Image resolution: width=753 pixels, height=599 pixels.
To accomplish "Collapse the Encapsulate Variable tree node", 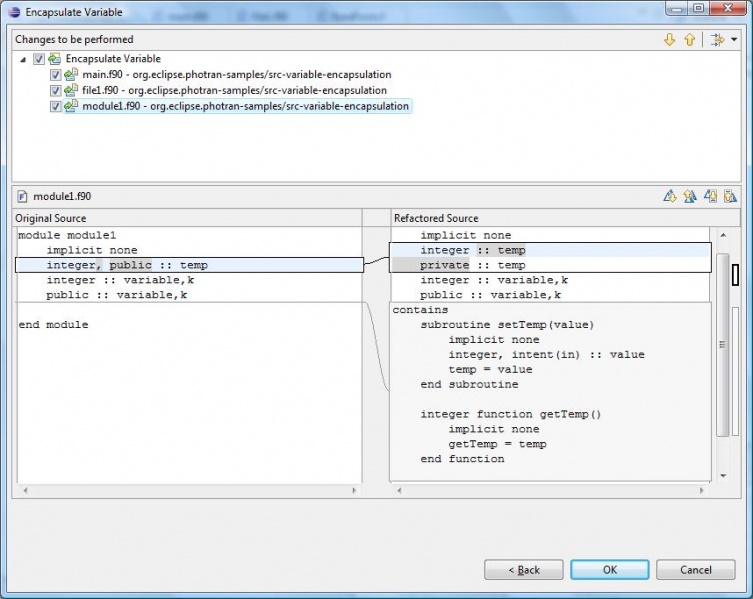I will coord(23,60).
